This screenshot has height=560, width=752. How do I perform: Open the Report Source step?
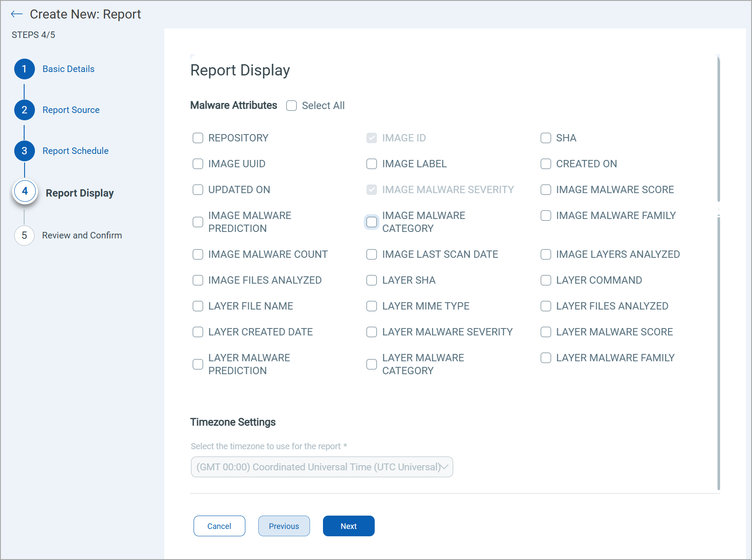coord(71,110)
